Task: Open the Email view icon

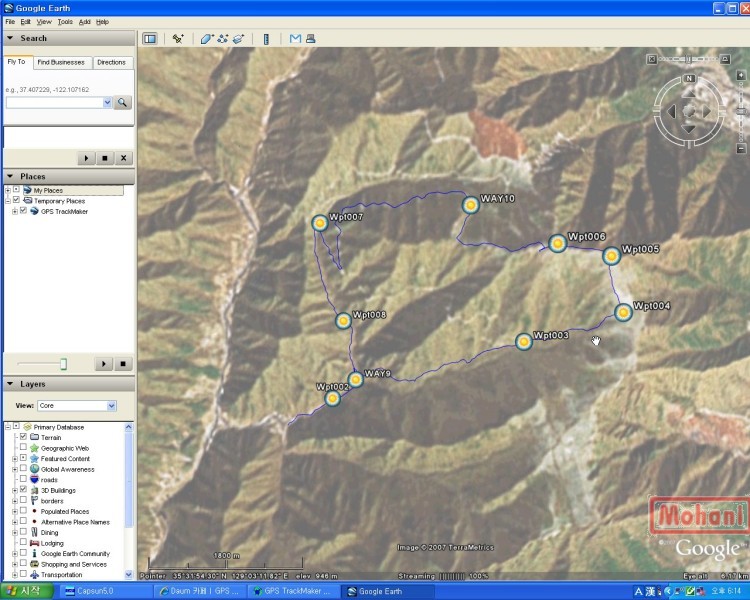Action: click(x=295, y=39)
